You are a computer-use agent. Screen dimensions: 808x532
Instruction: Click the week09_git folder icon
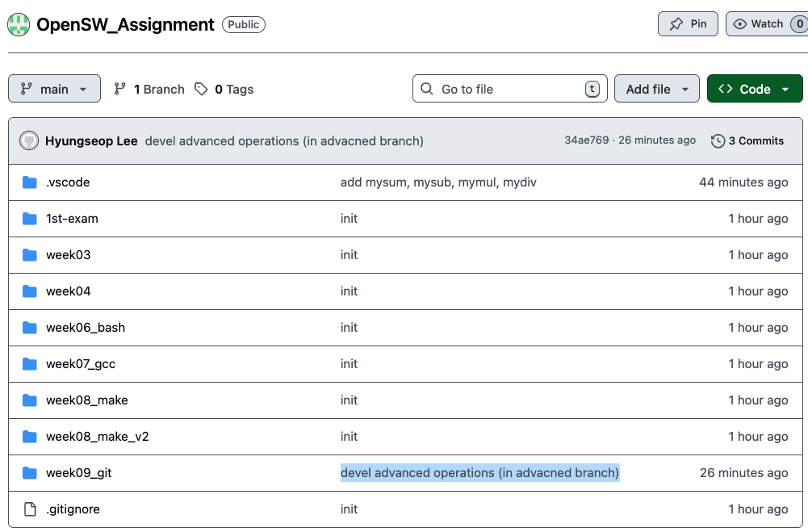pyautogui.click(x=30, y=473)
